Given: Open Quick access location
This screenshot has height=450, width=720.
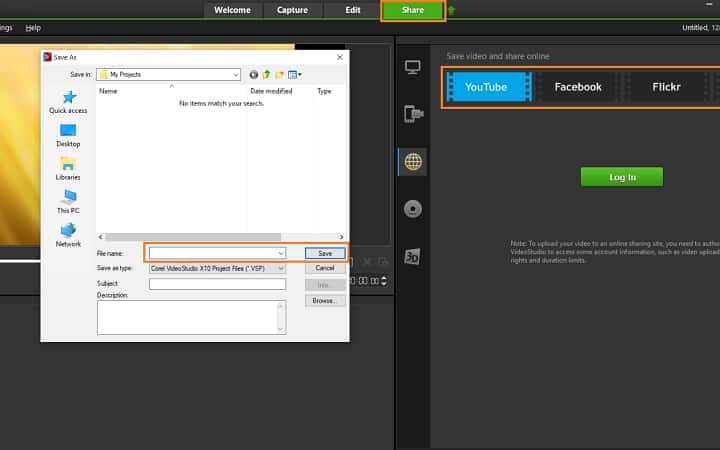Looking at the screenshot, I should (68, 102).
